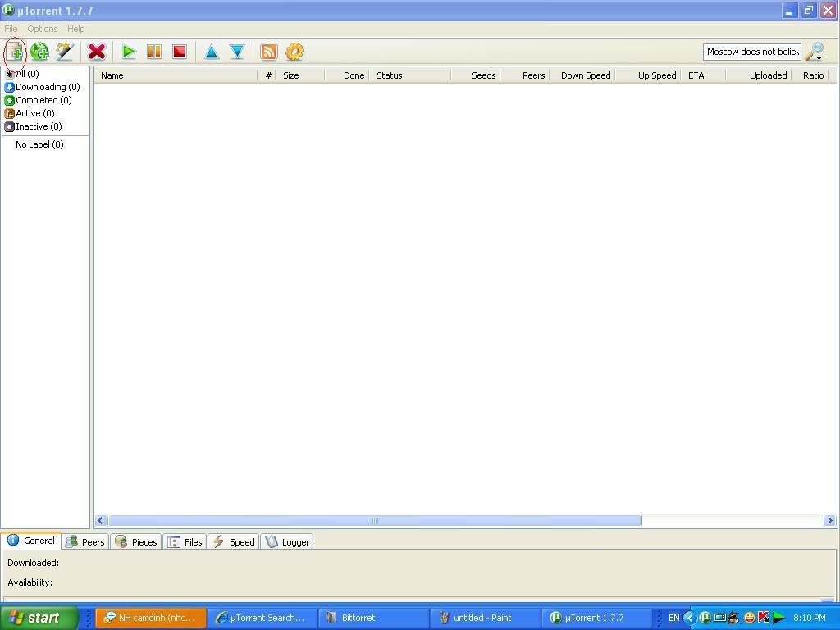Switch to the Peers tab
Viewport: 840px width, 630px height.
85,541
